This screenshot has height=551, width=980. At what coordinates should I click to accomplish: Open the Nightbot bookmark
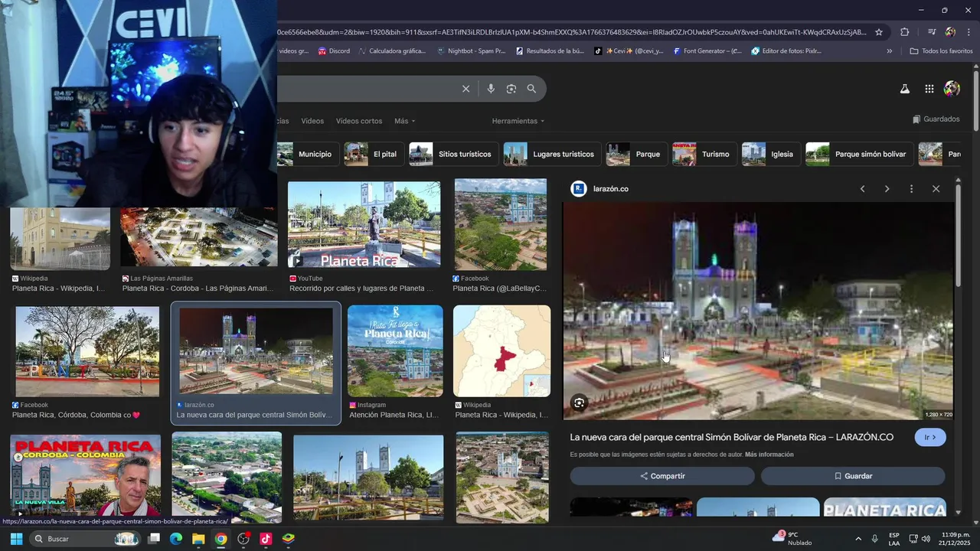(x=471, y=51)
